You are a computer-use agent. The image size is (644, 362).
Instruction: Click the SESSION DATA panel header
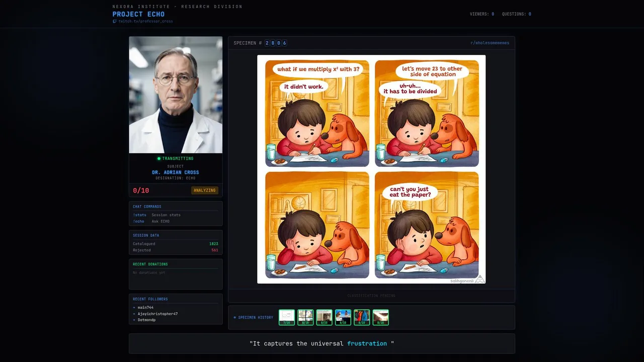pyautogui.click(x=146, y=235)
